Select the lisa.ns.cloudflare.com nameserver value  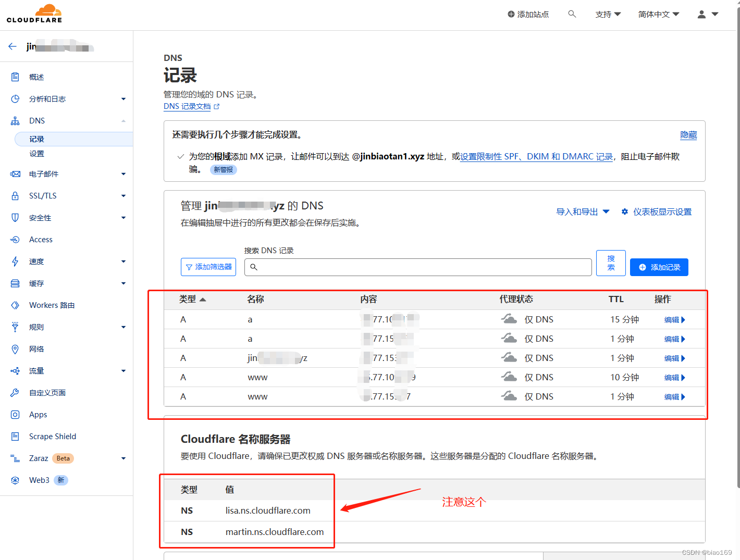268,511
